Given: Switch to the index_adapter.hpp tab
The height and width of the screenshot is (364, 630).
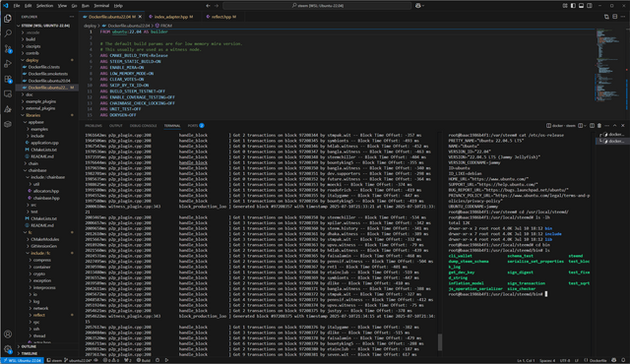Looking at the screenshot, I should (x=170, y=17).
